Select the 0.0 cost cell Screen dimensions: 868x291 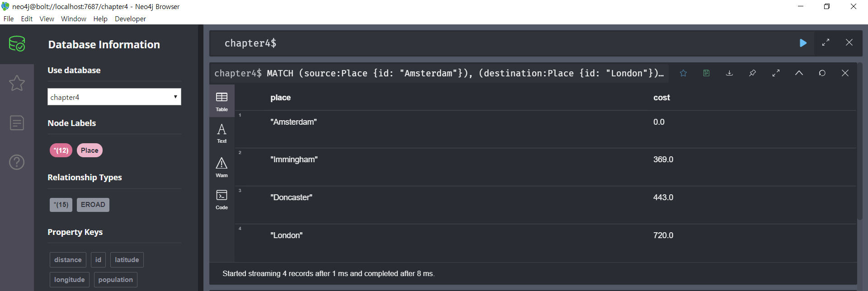coord(659,122)
